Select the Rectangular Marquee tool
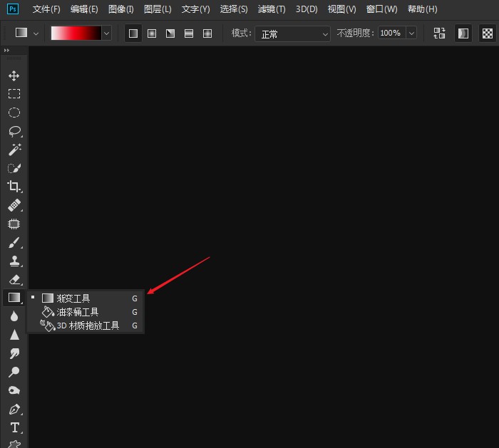Viewport: 499px width, 448px height. (x=14, y=94)
